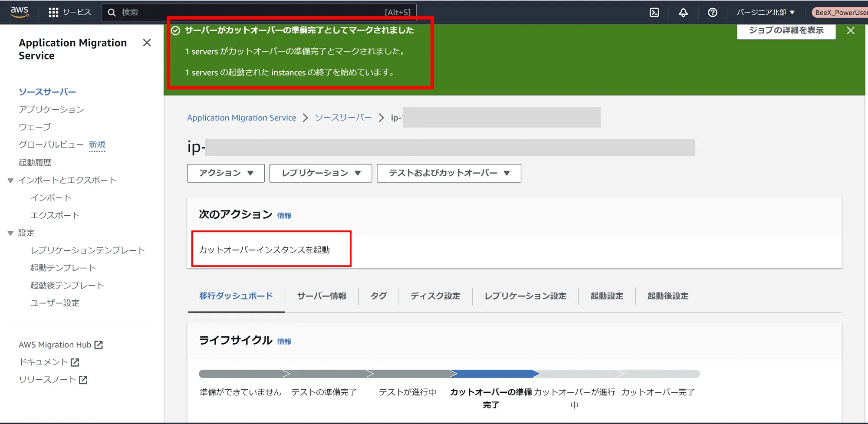This screenshot has width=868, height=424.
Task: Click the blue カットオーバーの準備完了 lifecycle segment
Action: 494,374
